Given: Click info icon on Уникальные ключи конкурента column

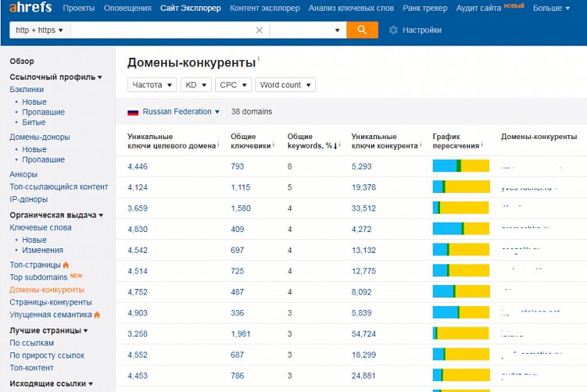Looking at the screenshot, I should [x=421, y=144].
